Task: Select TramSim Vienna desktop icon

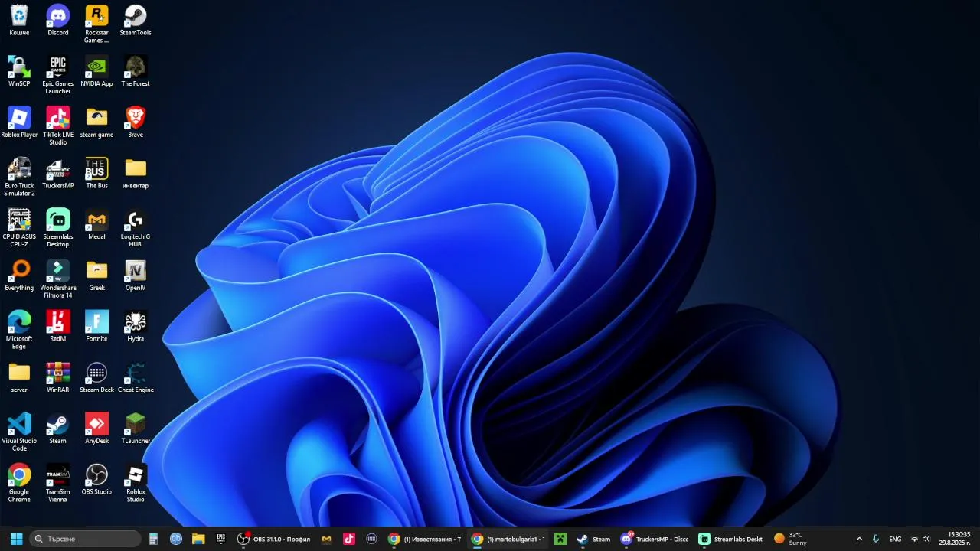Action: pyautogui.click(x=58, y=483)
